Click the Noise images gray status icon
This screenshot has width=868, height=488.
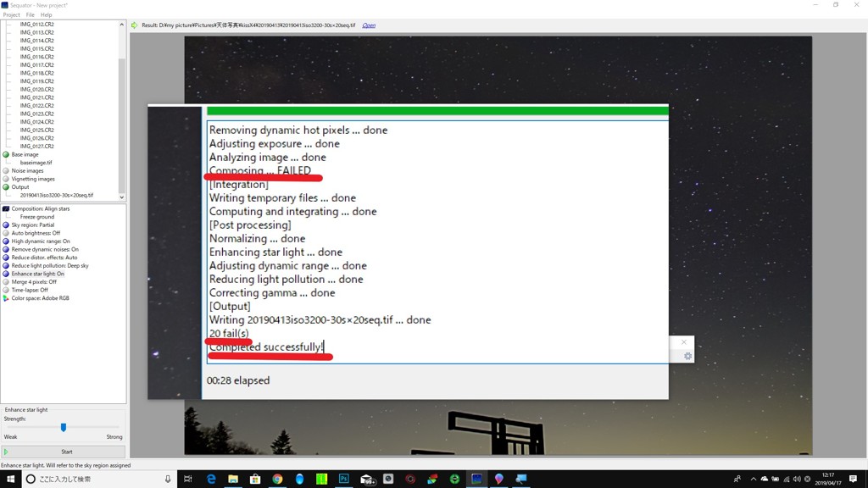(6, 171)
